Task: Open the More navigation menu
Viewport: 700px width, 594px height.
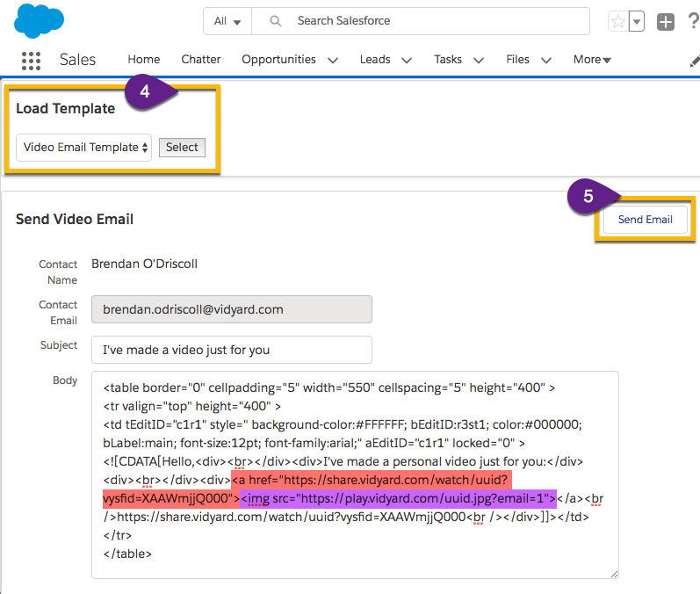Action: point(592,60)
